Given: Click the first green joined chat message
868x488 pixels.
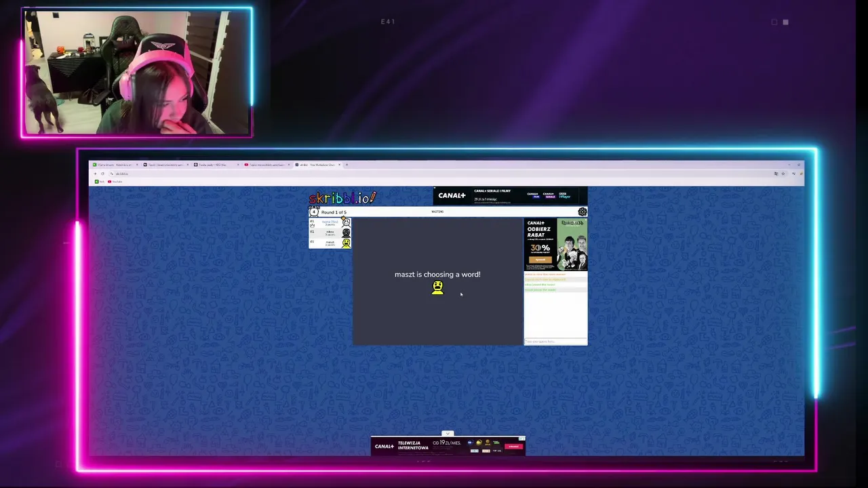Looking at the screenshot, I should [540, 285].
